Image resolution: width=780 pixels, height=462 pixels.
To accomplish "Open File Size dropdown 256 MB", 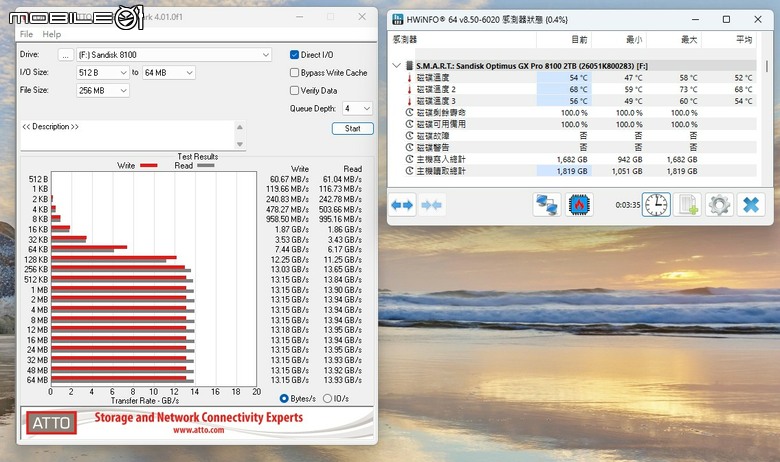I will (x=103, y=91).
